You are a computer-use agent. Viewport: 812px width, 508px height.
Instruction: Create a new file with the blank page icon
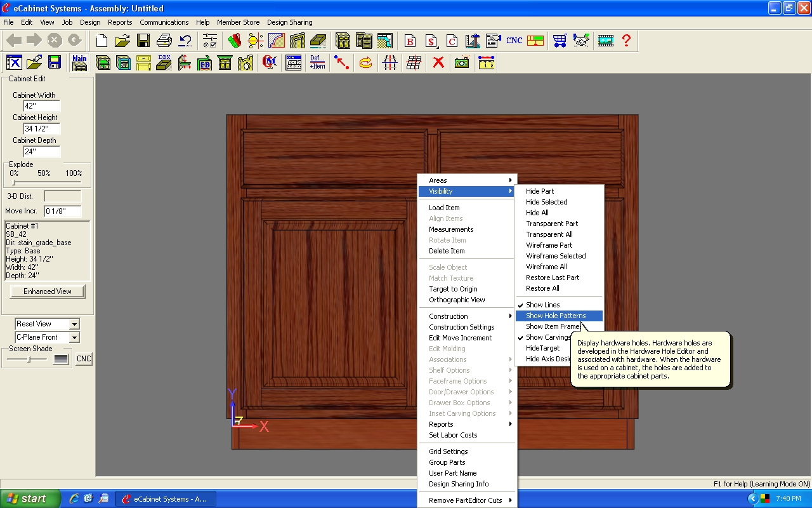point(101,41)
